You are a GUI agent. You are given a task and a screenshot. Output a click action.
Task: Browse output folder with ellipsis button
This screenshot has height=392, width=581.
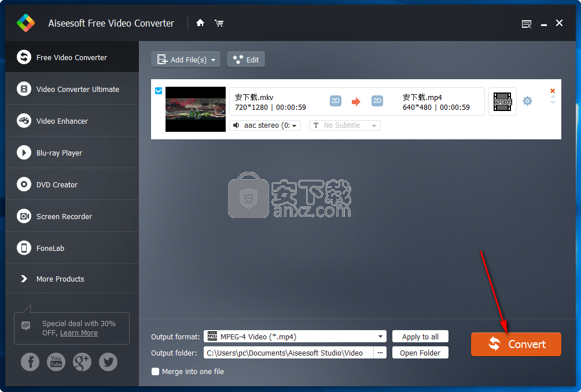pos(380,353)
